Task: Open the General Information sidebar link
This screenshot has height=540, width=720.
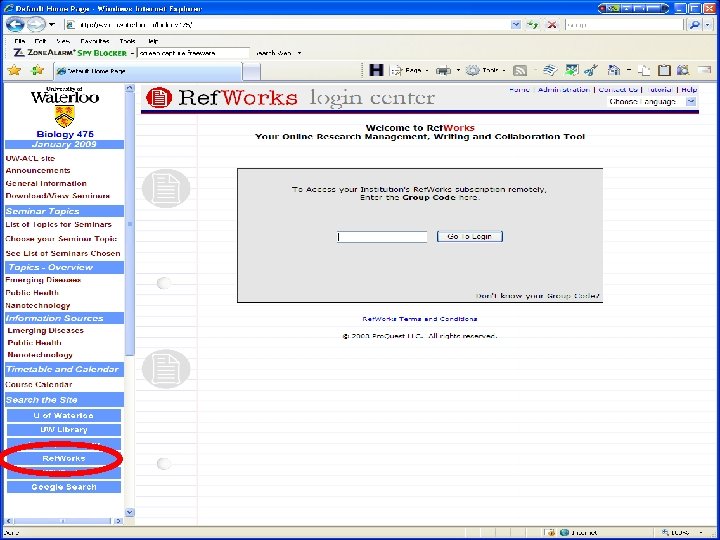Action: pyautogui.click(x=46, y=183)
